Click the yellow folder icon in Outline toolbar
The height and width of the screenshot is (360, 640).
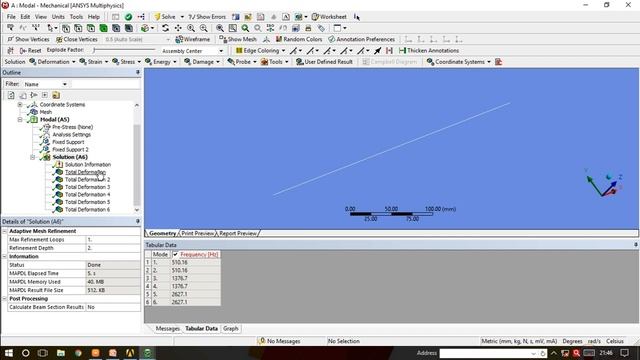point(56,95)
